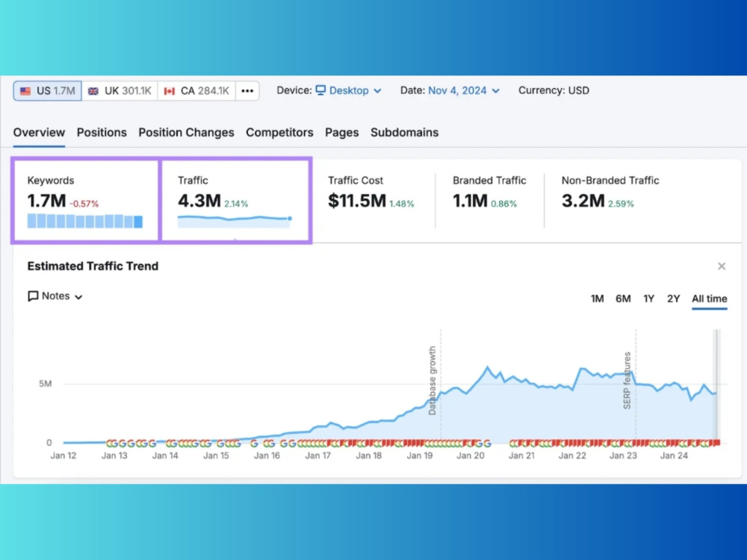Switch to the UK 301.1K database

coord(120,91)
